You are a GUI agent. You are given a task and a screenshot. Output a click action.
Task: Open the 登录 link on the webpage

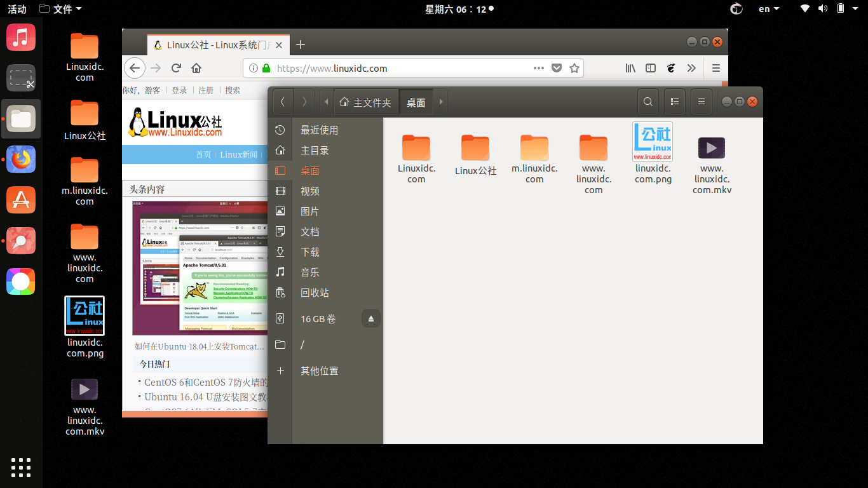(x=179, y=90)
